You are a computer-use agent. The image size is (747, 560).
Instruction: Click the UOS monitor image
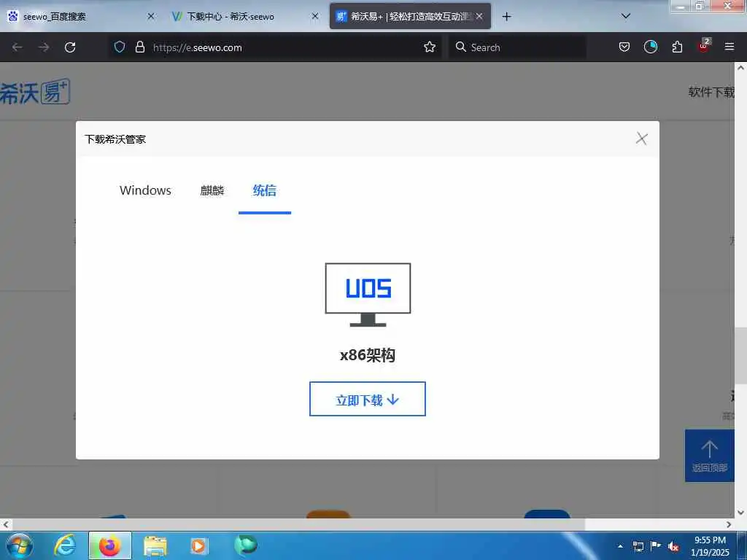pyautogui.click(x=368, y=295)
